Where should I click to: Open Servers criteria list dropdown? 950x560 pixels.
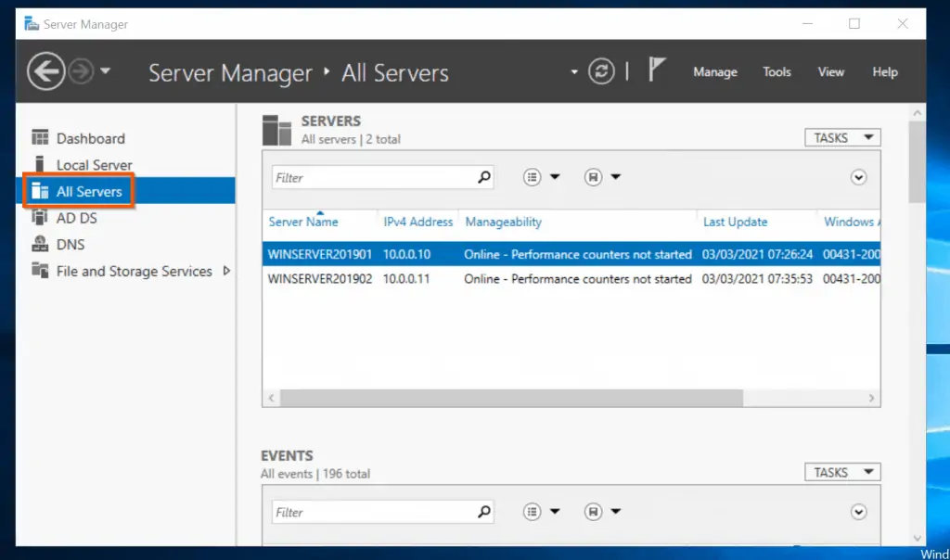coord(541,177)
